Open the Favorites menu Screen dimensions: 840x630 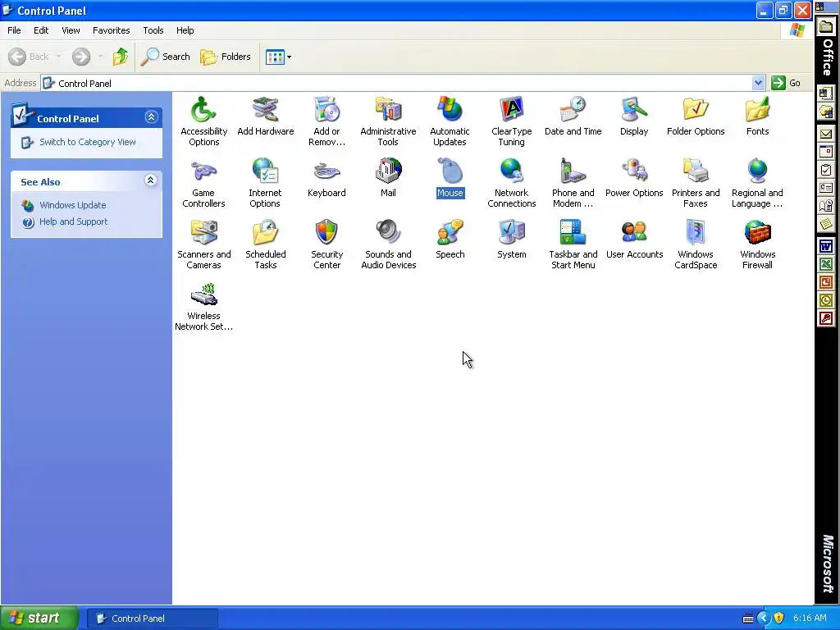click(x=111, y=30)
